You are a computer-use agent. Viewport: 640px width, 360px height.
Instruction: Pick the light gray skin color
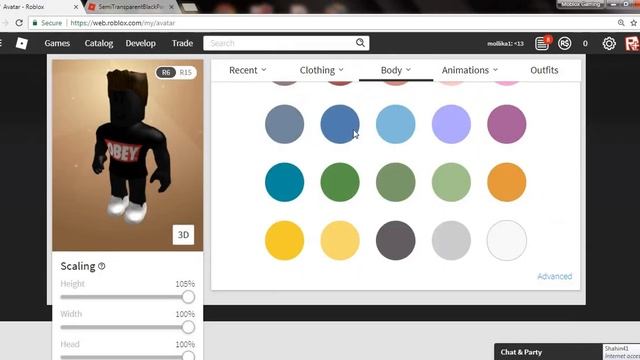451,240
